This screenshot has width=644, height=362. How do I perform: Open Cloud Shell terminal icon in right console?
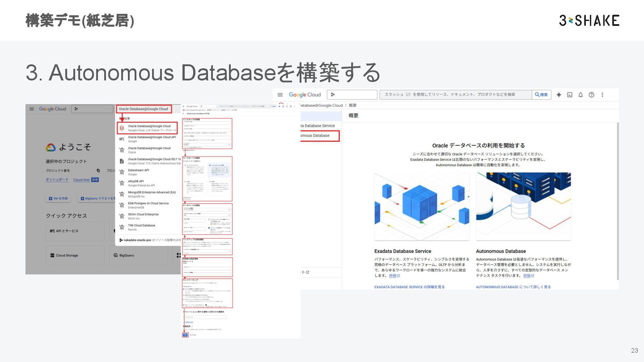click(x=570, y=95)
